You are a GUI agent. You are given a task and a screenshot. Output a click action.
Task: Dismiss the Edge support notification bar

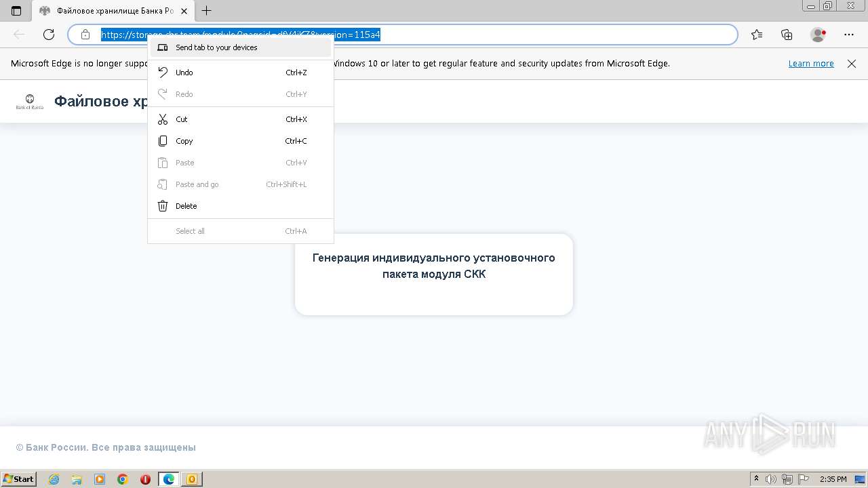pyautogui.click(x=852, y=64)
